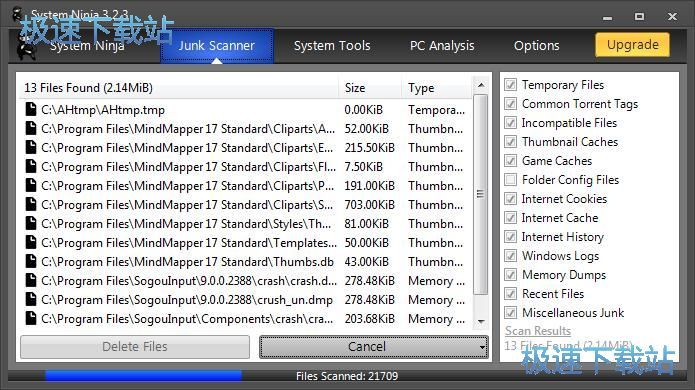Click the 215.50KiB size cell

point(369,148)
